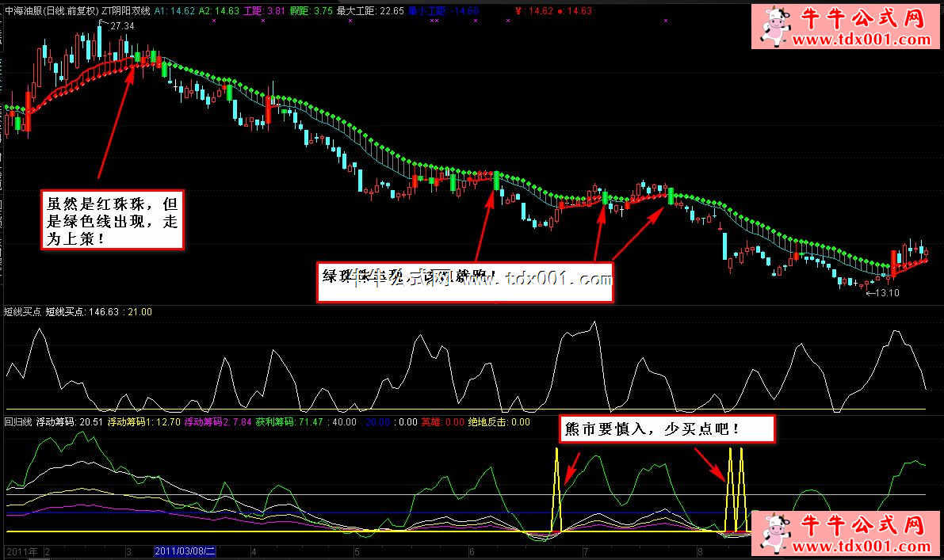Image resolution: width=944 pixels, height=560 pixels.
Task: Click the 27.34 high price marker
Action: pos(121,26)
